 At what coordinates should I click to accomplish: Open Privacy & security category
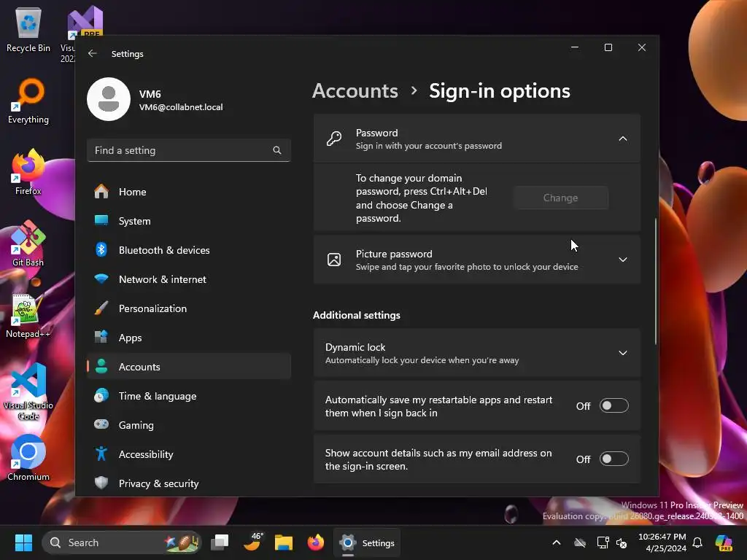click(189, 483)
